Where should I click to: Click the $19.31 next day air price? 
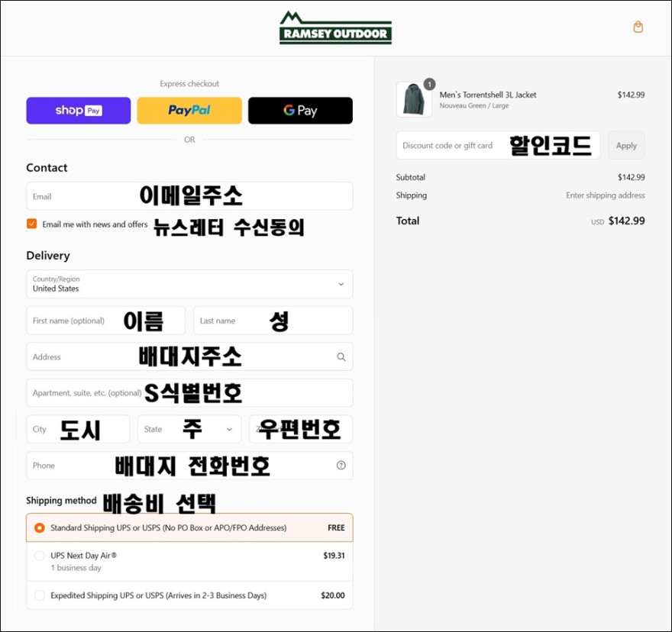click(x=334, y=556)
